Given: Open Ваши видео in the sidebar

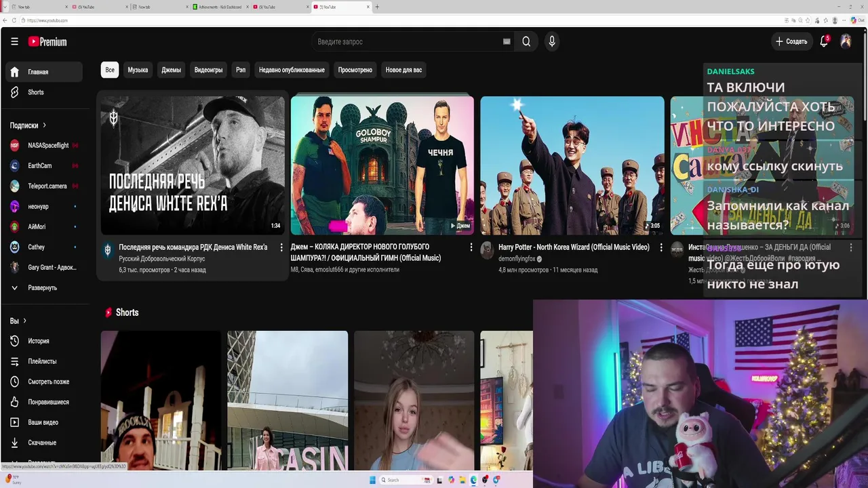Looking at the screenshot, I should point(44,422).
